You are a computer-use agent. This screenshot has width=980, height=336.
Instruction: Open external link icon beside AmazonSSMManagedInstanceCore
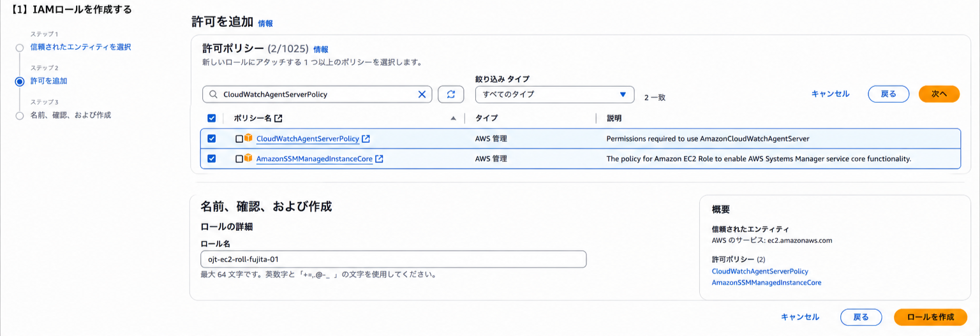[379, 159]
